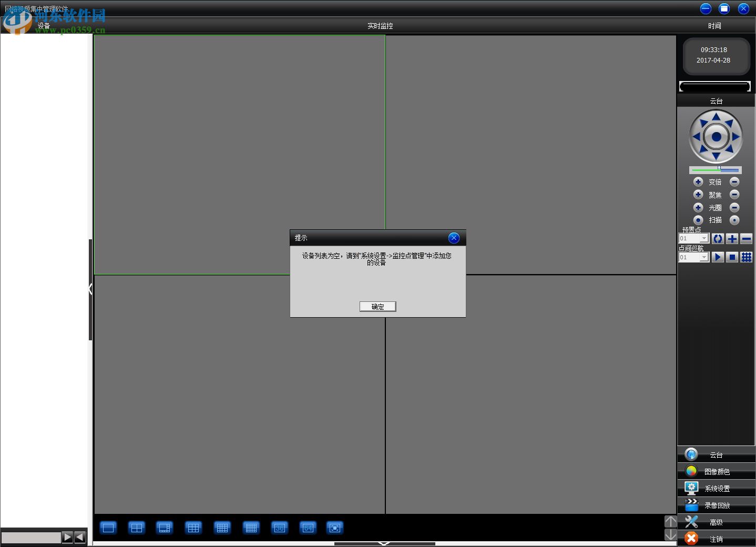Screen dimensions: 756x547
Task: Switch to 36-window layout
Action: (x=280, y=528)
